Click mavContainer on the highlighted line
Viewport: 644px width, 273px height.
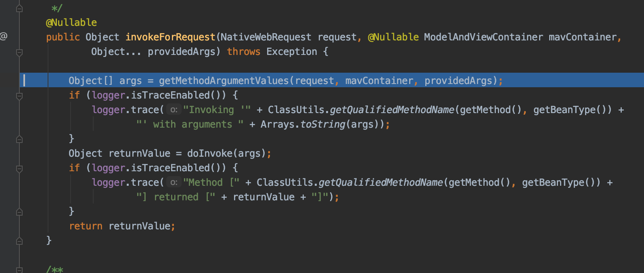[x=379, y=81]
